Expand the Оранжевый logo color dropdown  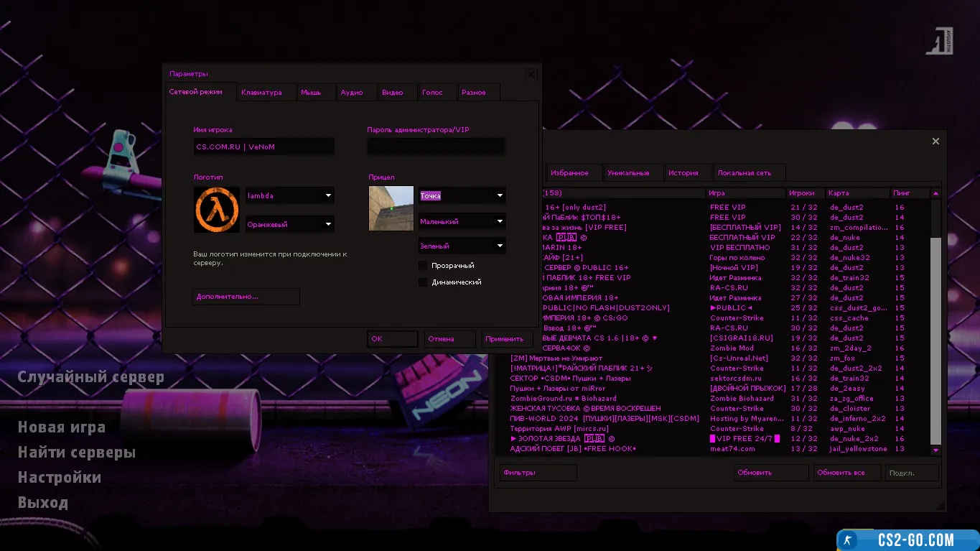click(289, 224)
